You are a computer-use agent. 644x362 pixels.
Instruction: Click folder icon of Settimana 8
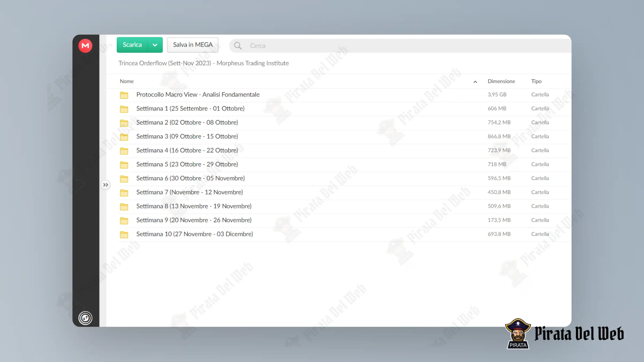point(124,206)
